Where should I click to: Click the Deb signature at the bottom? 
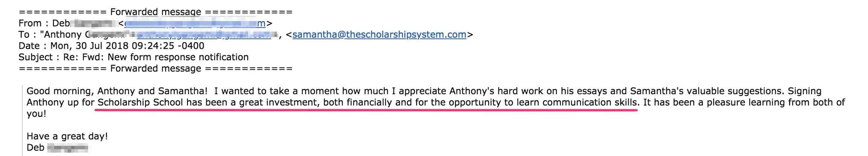point(36,148)
